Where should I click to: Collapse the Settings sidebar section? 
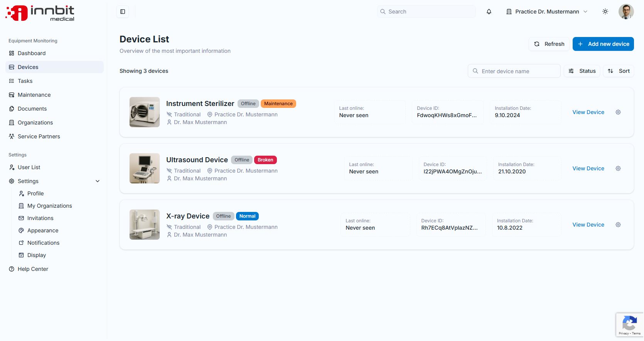pos(98,181)
